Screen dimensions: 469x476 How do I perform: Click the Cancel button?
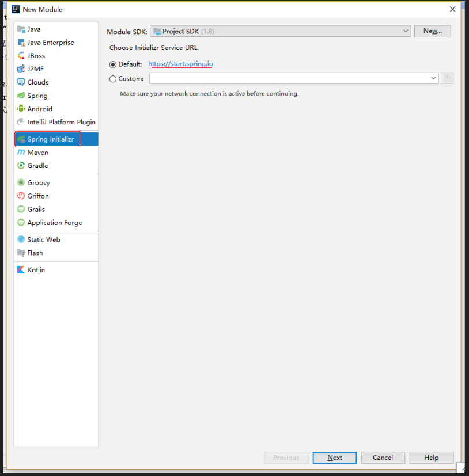click(383, 458)
